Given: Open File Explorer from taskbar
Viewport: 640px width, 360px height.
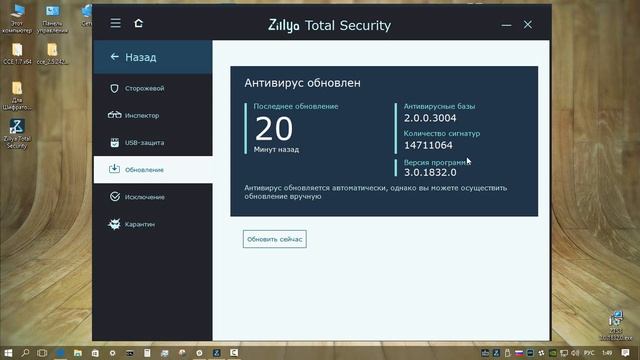Looking at the screenshot, I should click(78, 353).
